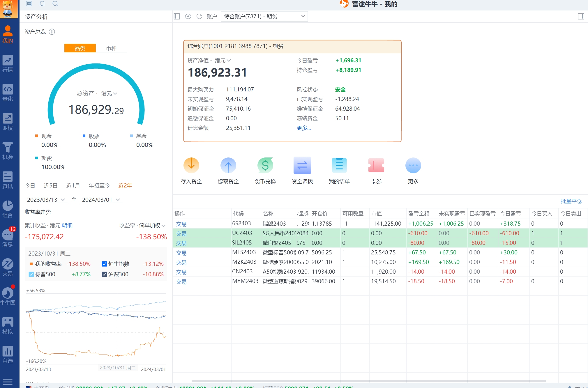Uncheck the 恒生指数 checkbox
Viewport: 588px width, 388px height.
click(104, 264)
